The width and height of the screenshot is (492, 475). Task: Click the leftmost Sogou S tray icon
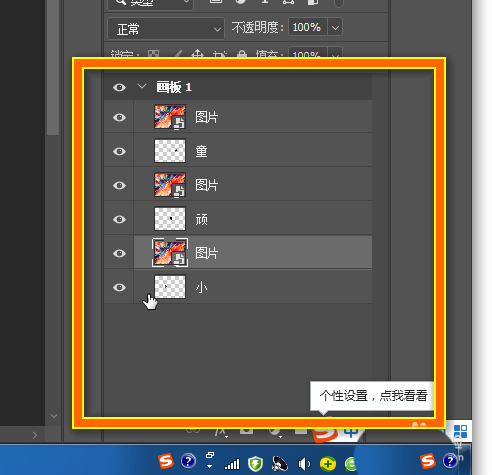click(166, 461)
